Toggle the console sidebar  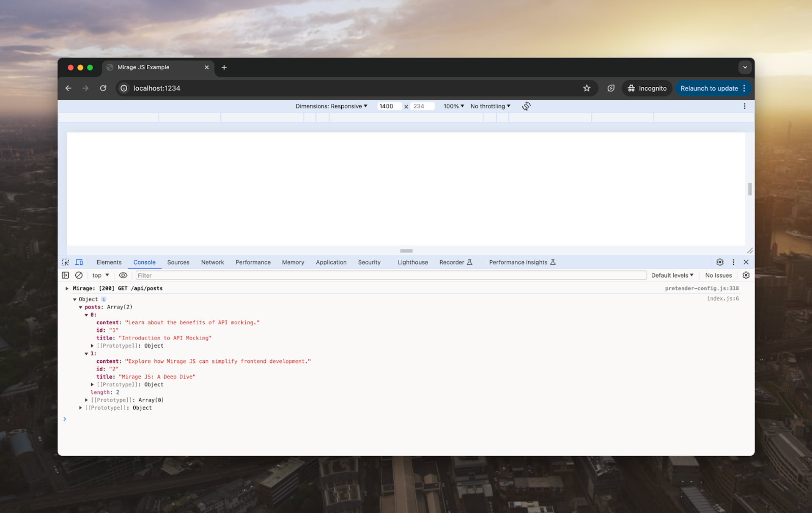point(66,275)
